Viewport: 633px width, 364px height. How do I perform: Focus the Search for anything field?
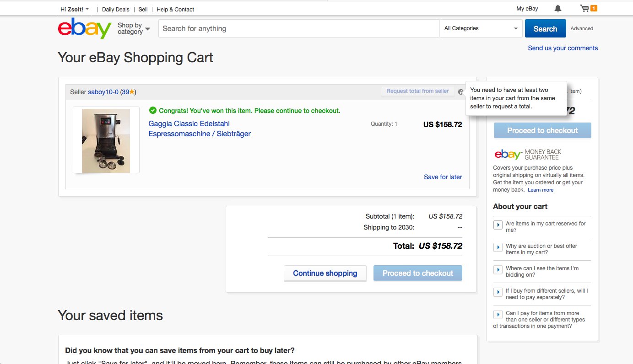pyautogui.click(x=298, y=28)
